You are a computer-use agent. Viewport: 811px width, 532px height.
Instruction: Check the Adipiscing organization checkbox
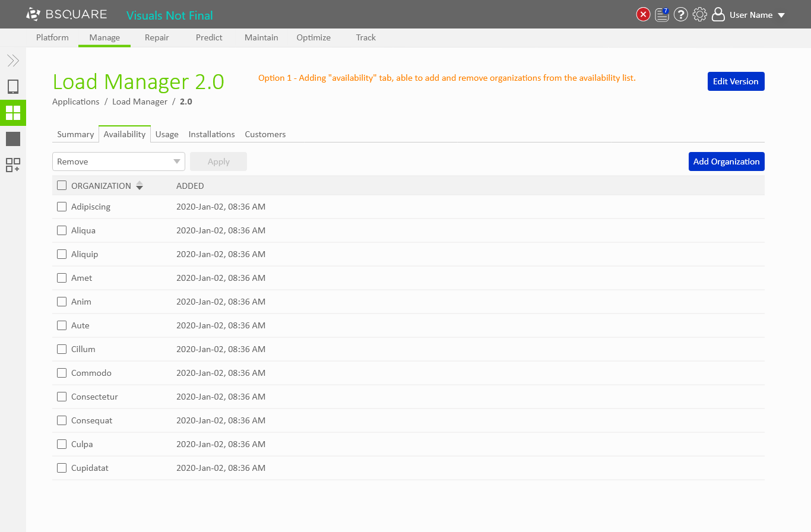(x=62, y=207)
